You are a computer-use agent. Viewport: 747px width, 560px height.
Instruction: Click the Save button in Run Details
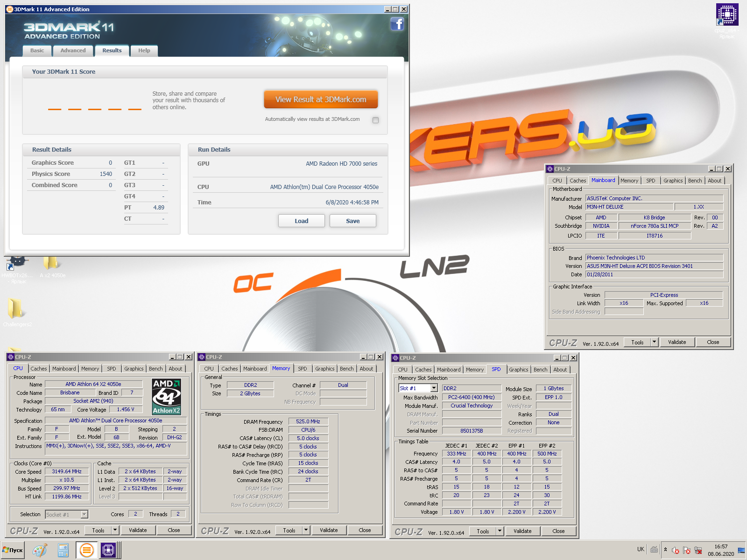coord(353,221)
